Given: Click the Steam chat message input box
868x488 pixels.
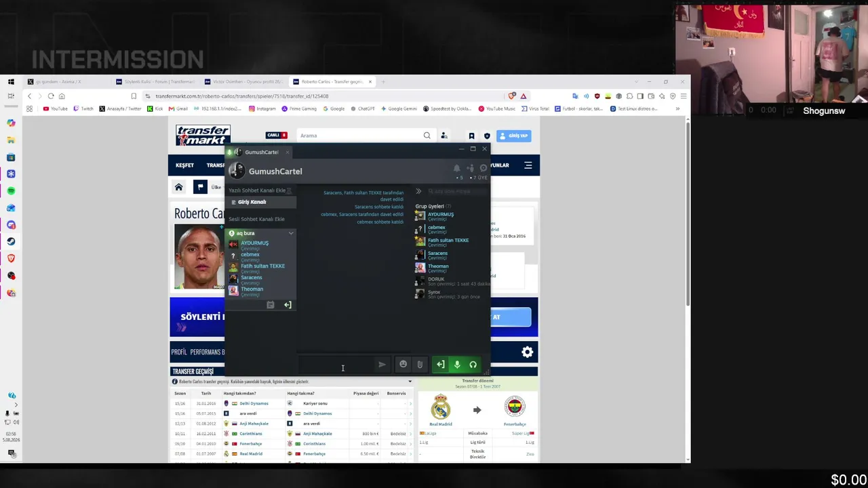Looking at the screenshot, I should (x=336, y=365).
